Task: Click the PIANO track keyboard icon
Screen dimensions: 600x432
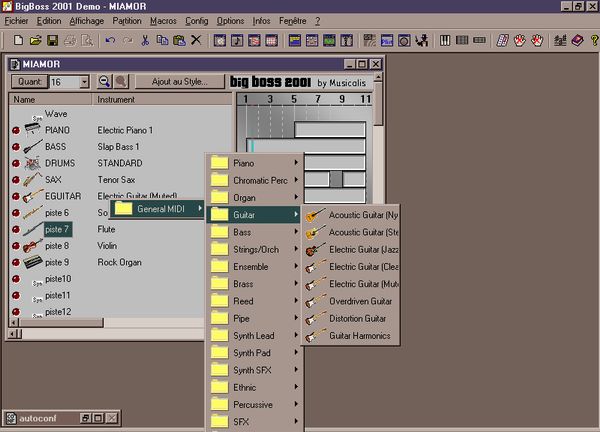Action: [33, 129]
